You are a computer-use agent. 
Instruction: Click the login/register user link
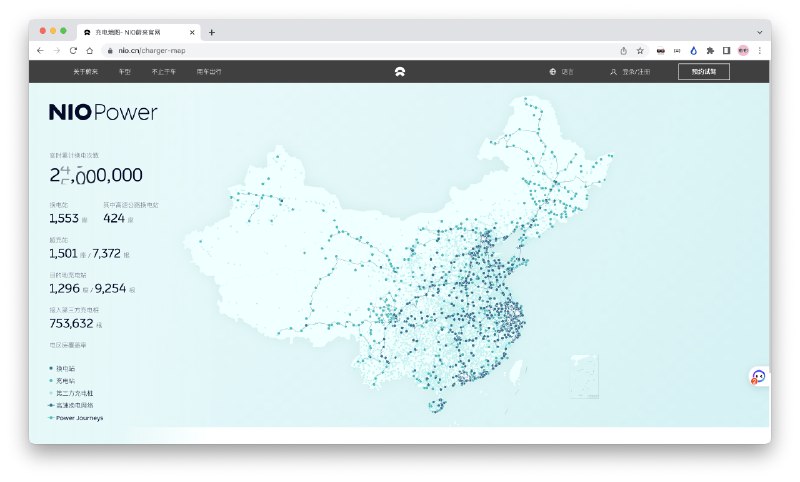pyautogui.click(x=630, y=72)
